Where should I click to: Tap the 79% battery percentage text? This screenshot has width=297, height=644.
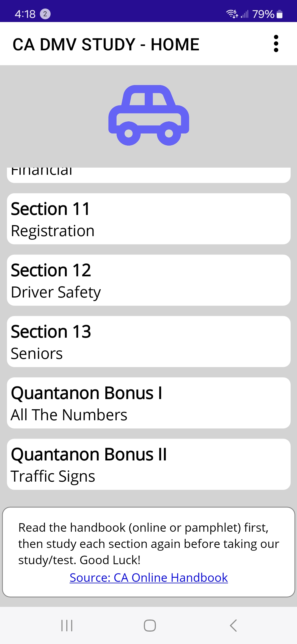click(263, 14)
